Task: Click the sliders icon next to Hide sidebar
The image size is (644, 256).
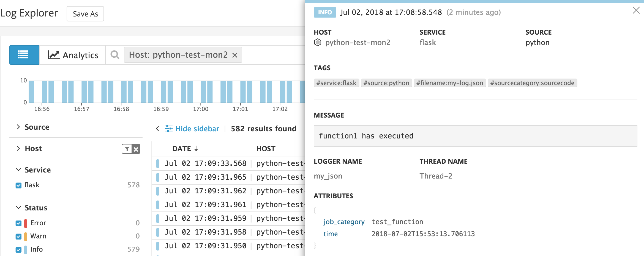Action: click(169, 129)
